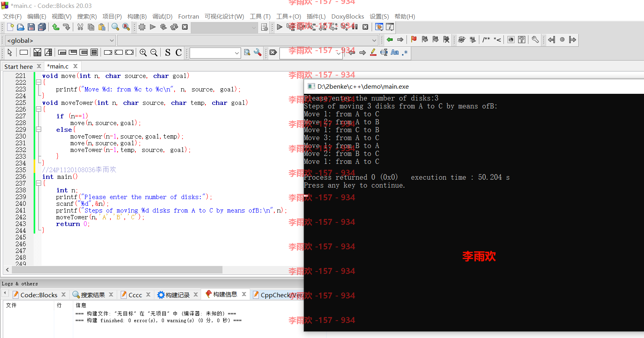Toggle the regex .* search option

[405, 52]
